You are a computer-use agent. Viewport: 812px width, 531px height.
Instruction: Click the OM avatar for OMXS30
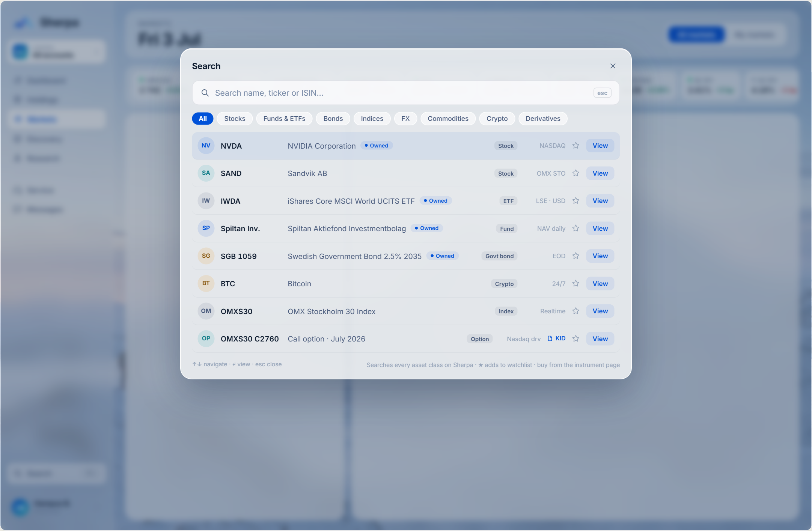pos(206,311)
